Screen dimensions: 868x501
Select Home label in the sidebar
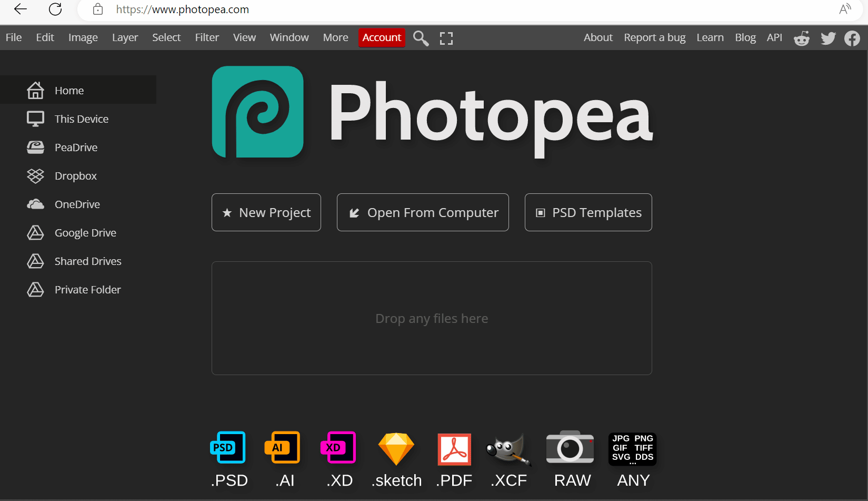[69, 91]
